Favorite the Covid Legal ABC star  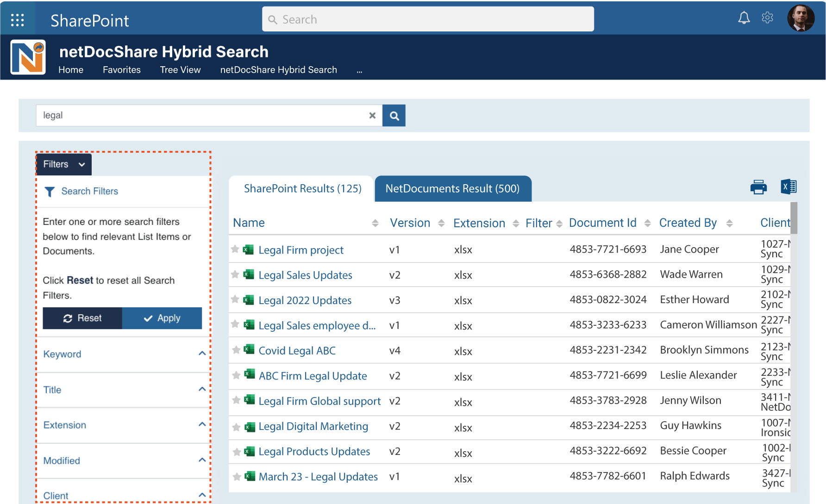point(236,350)
